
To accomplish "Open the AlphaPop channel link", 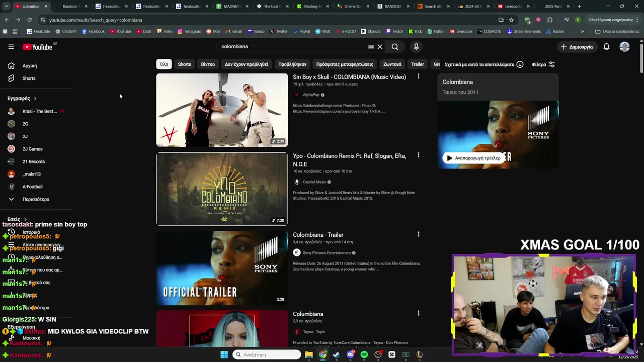I will (311, 95).
